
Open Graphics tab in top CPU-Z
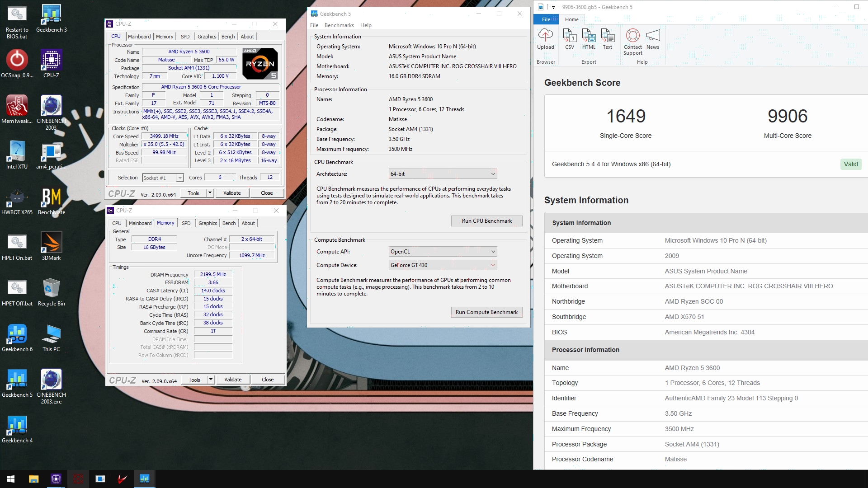(207, 37)
